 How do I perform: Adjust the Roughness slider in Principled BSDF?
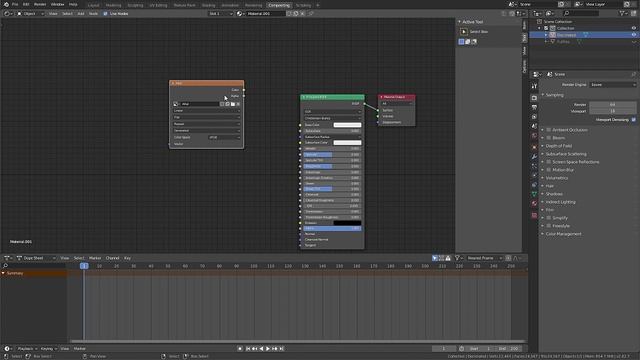332,166
